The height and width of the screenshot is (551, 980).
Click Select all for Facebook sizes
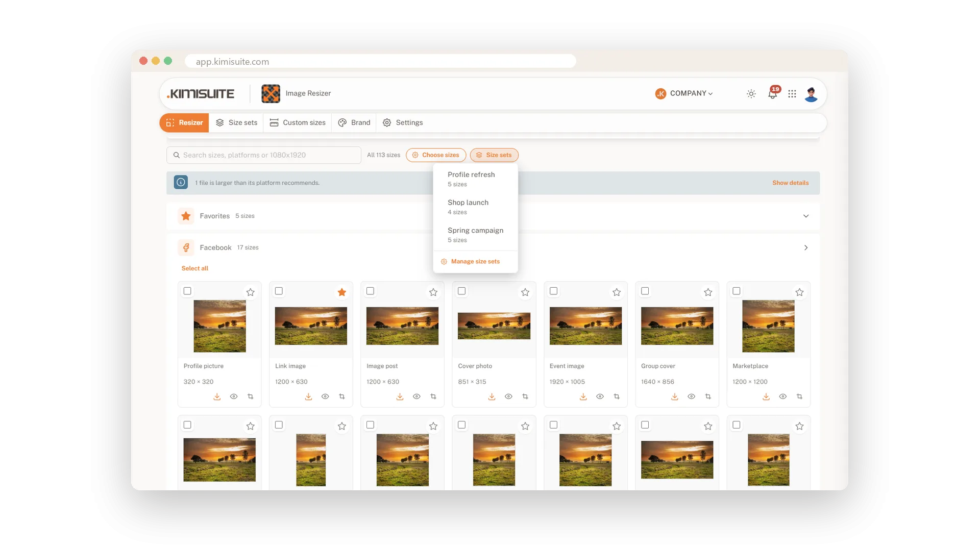[195, 268]
